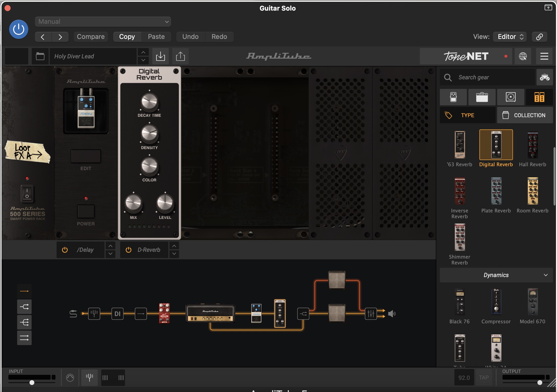Image resolution: width=557 pixels, height=392 pixels.
Task: Show stomp pedal gear category
Action: click(x=453, y=97)
